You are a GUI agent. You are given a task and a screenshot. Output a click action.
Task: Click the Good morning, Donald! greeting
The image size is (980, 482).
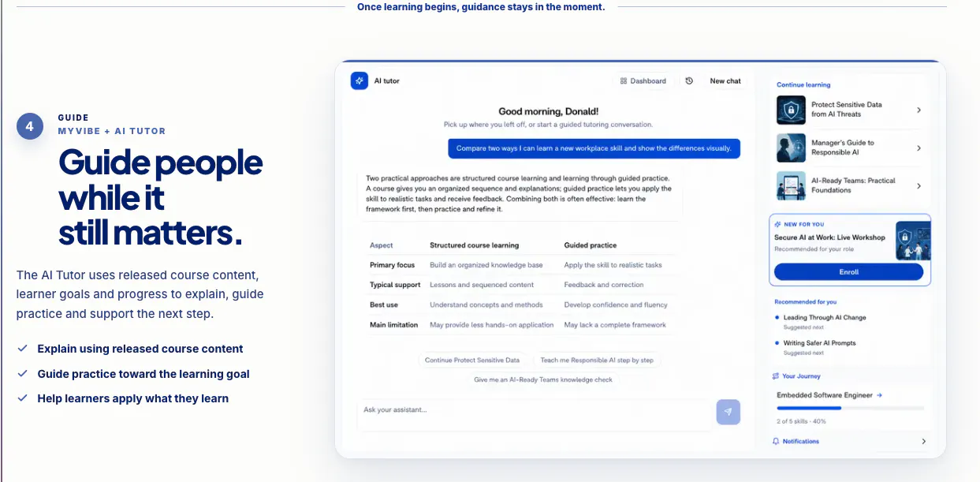click(549, 112)
